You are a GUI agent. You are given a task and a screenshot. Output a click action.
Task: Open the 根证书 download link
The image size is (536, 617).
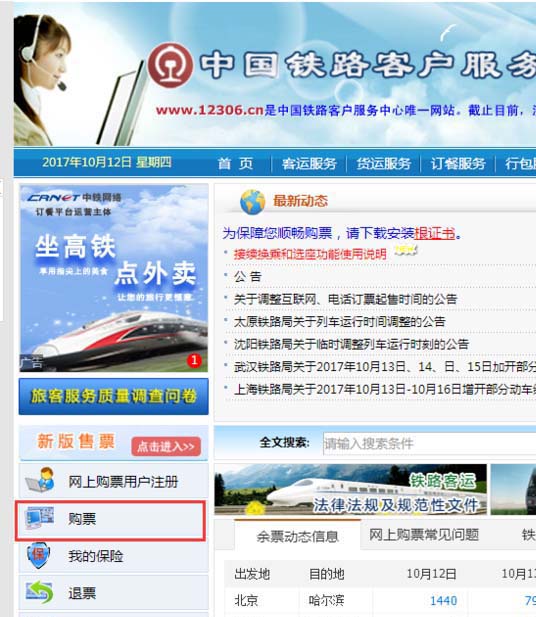(x=435, y=233)
